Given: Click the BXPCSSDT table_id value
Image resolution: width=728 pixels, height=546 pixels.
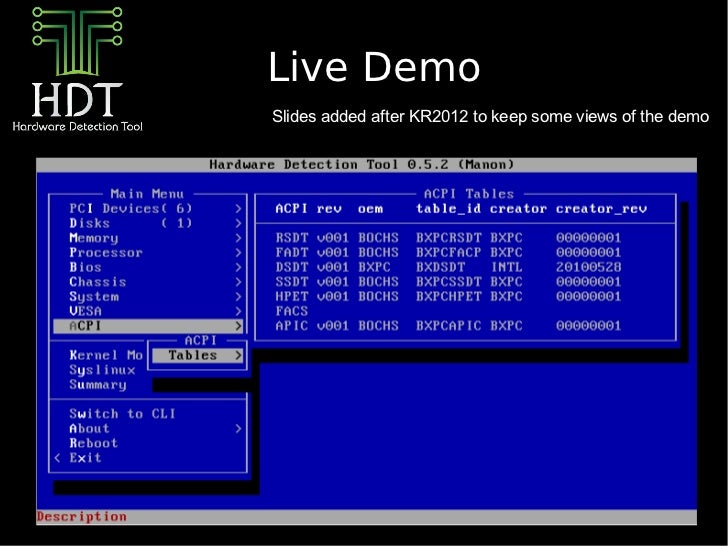Looking at the screenshot, I should point(448,282).
